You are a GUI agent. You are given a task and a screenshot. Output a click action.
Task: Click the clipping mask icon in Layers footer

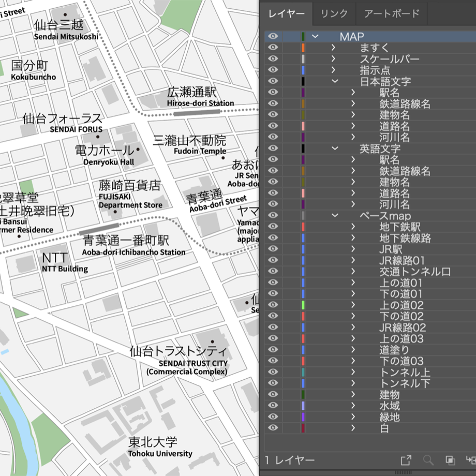click(450, 460)
